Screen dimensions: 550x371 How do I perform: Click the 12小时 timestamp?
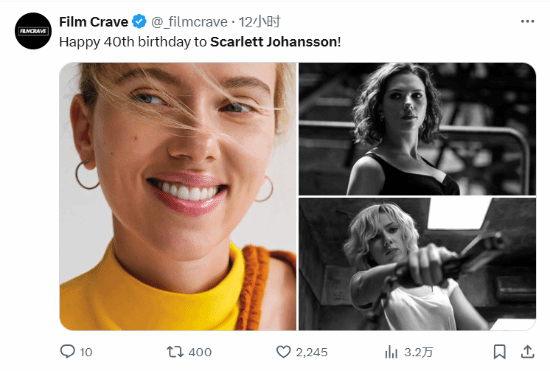point(260,22)
